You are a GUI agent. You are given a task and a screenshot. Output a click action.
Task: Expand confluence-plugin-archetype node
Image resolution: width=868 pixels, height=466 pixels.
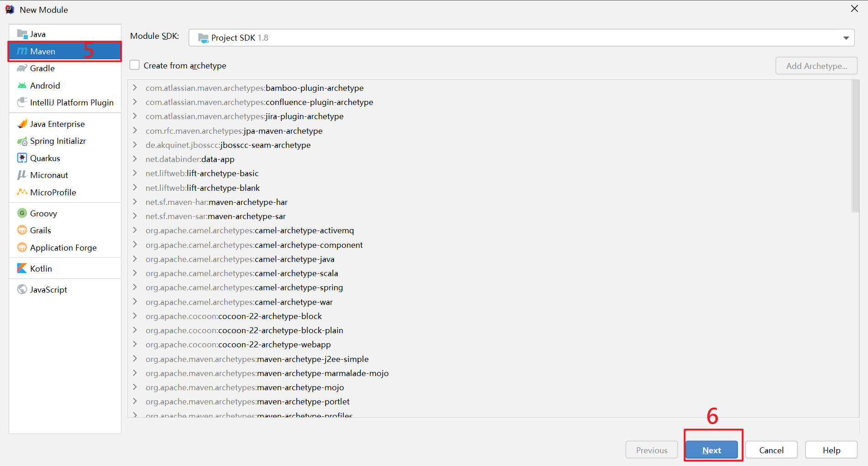[x=135, y=102]
